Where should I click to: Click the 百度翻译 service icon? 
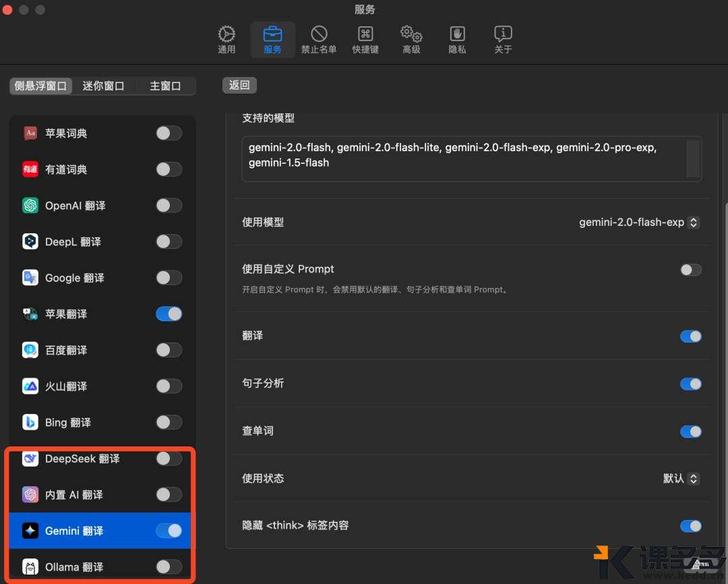[30, 350]
